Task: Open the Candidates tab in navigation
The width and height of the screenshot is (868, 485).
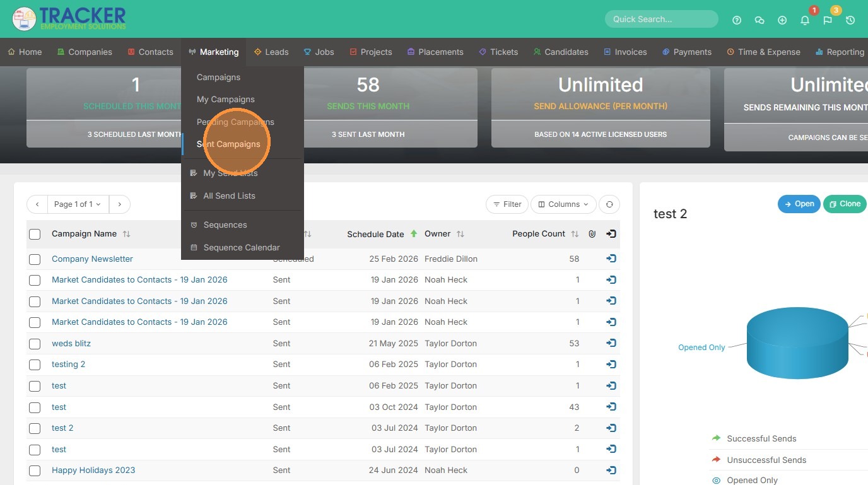Action: coord(560,52)
